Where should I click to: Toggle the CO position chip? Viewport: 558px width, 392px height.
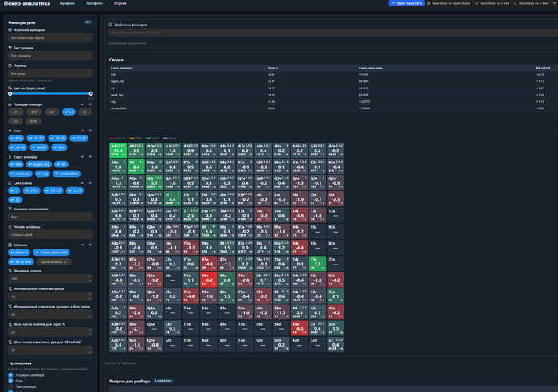tap(15, 121)
